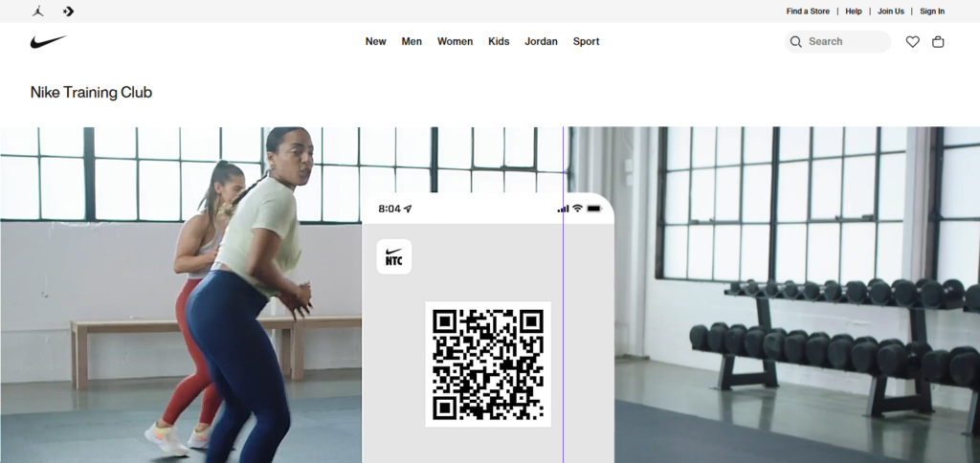
Task: Open the Sport menu
Action: point(587,42)
